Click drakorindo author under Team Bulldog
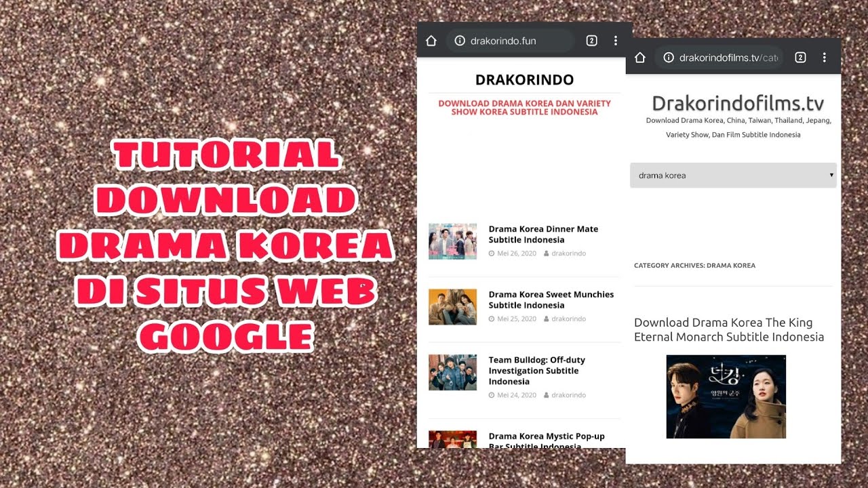The image size is (868, 488). coord(568,395)
